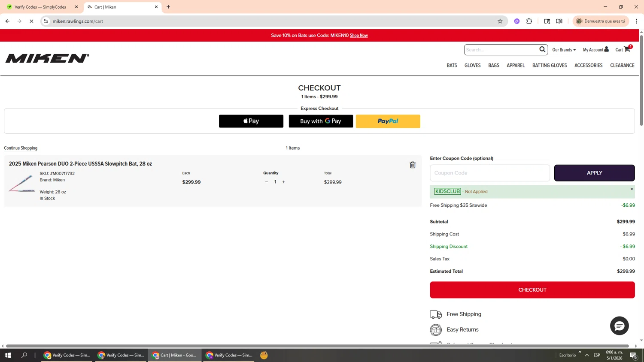The image size is (644, 362).
Task: Click the orange app icon in taskbar
Action: click(264, 355)
